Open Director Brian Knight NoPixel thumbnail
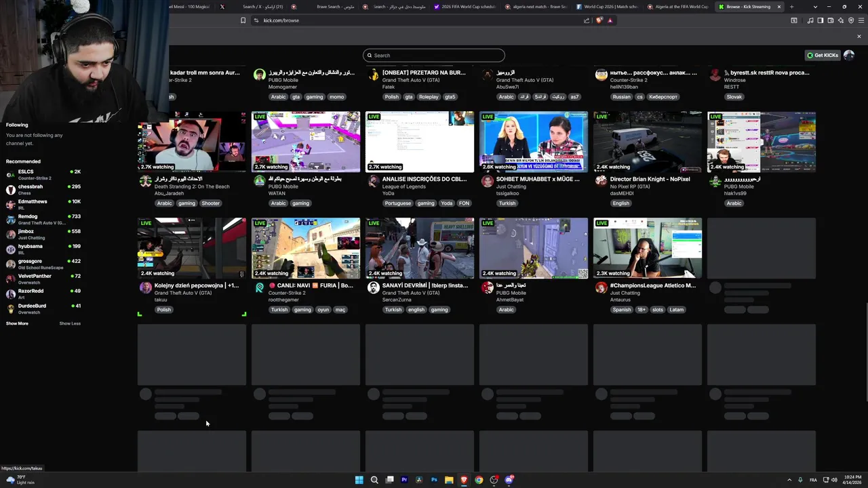868x488 pixels. point(648,142)
